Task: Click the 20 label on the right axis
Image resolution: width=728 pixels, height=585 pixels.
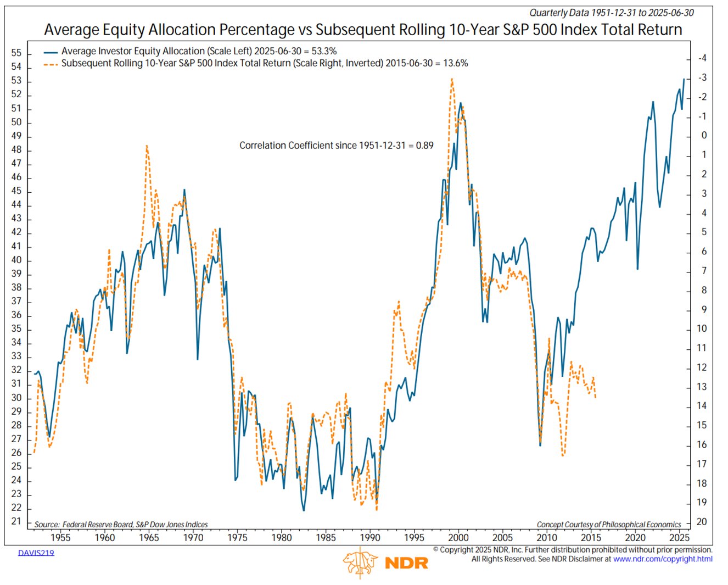Action: tap(702, 522)
